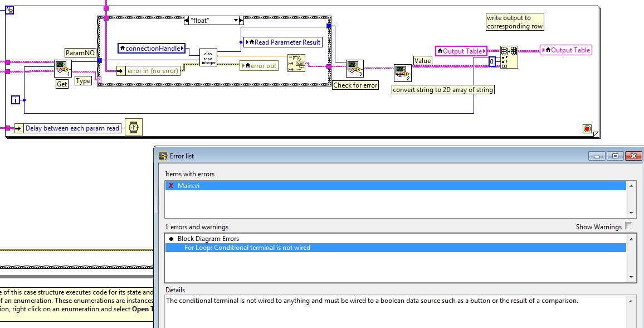Click the Error list window title icon

click(x=163, y=156)
